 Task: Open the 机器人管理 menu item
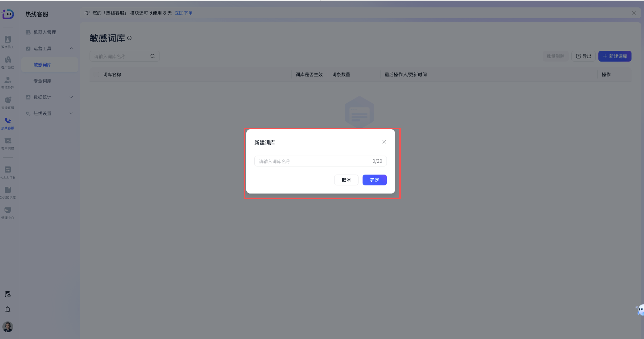point(45,32)
